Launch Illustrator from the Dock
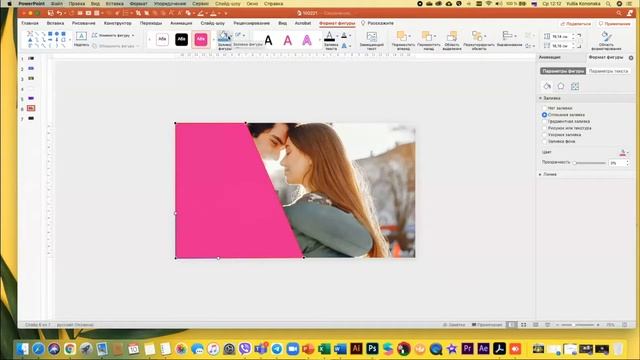This screenshot has width=640, height=360. (x=356, y=349)
